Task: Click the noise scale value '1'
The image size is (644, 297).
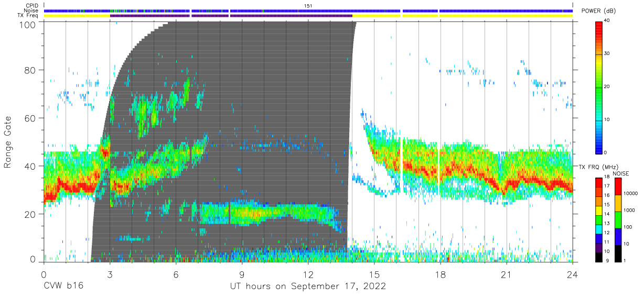Action: pyautogui.click(x=624, y=260)
